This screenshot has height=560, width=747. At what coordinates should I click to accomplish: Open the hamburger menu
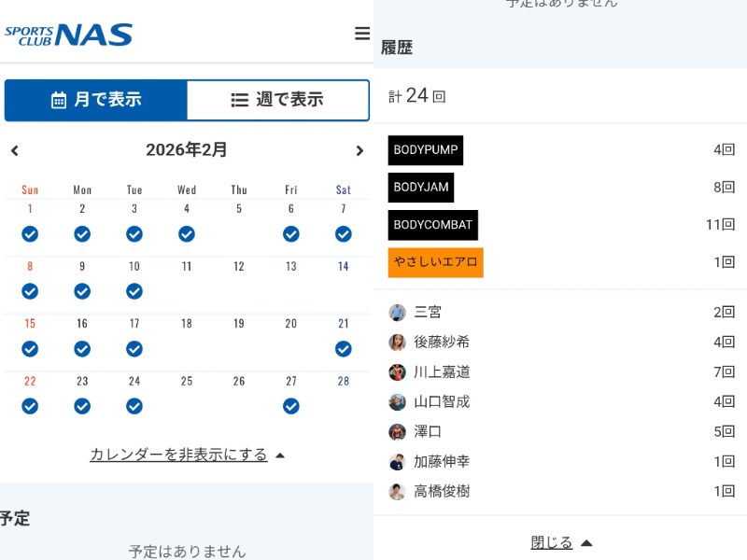pyautogui.click(x=362, y=34)
